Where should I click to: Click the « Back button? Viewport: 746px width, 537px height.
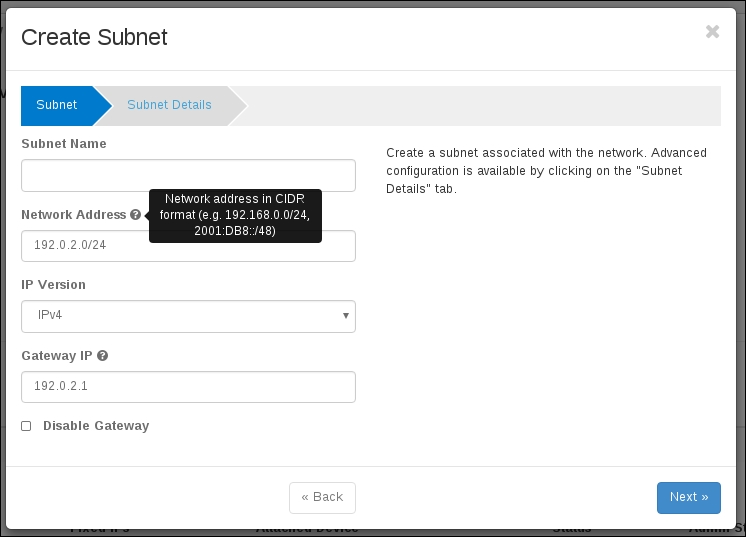click(322, 497)
